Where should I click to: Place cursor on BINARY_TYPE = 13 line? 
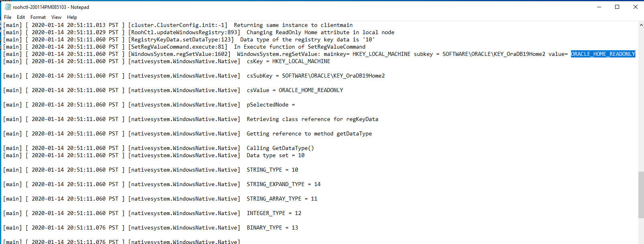click(x=272, y=228)
